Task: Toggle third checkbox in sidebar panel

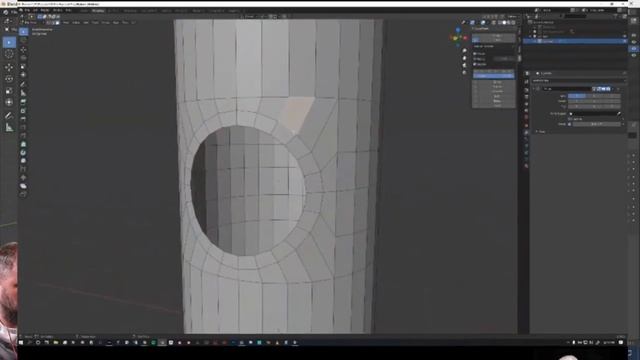Action: (475, 64)
